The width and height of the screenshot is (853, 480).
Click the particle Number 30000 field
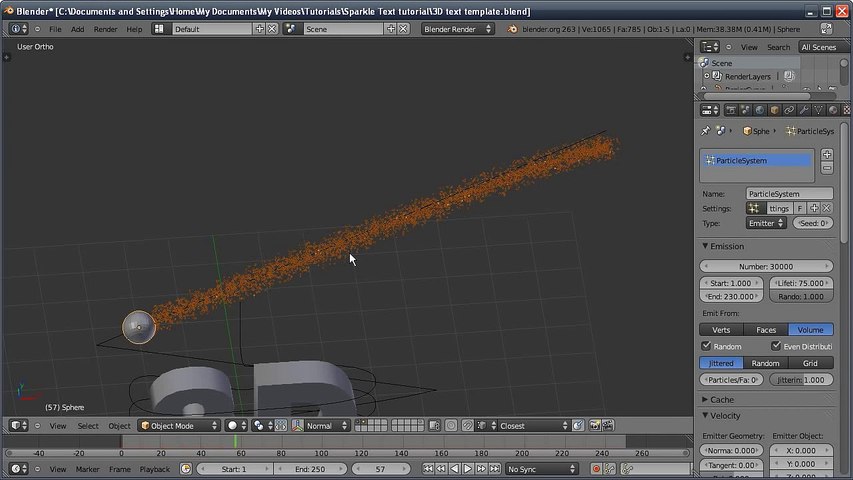766,266
